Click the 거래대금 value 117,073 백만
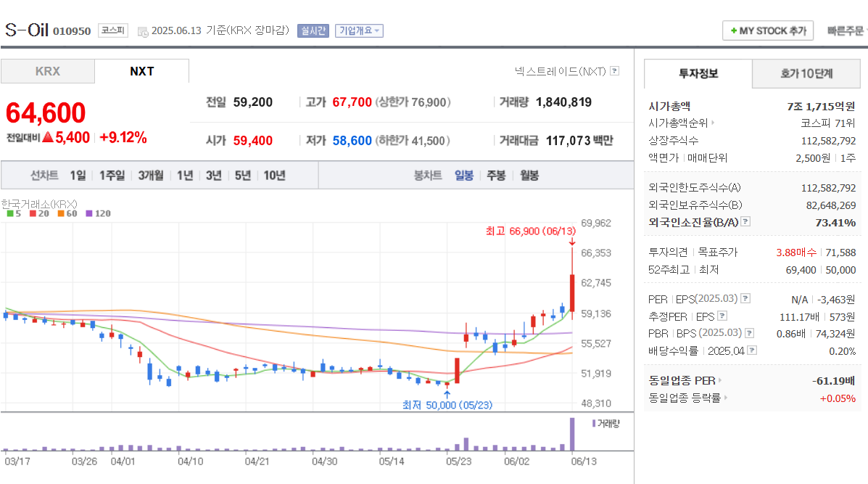Image resolution: width=868 pixels, height=484 pixels. (579, 141)
